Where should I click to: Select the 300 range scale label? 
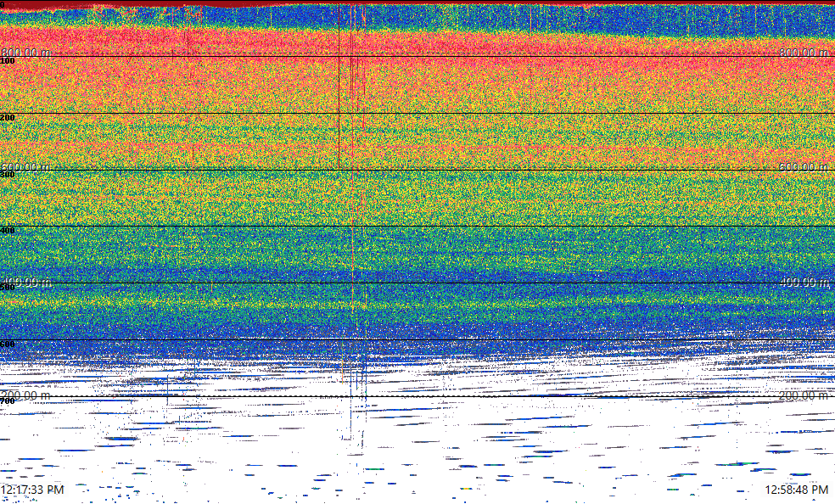pos(8,175)
